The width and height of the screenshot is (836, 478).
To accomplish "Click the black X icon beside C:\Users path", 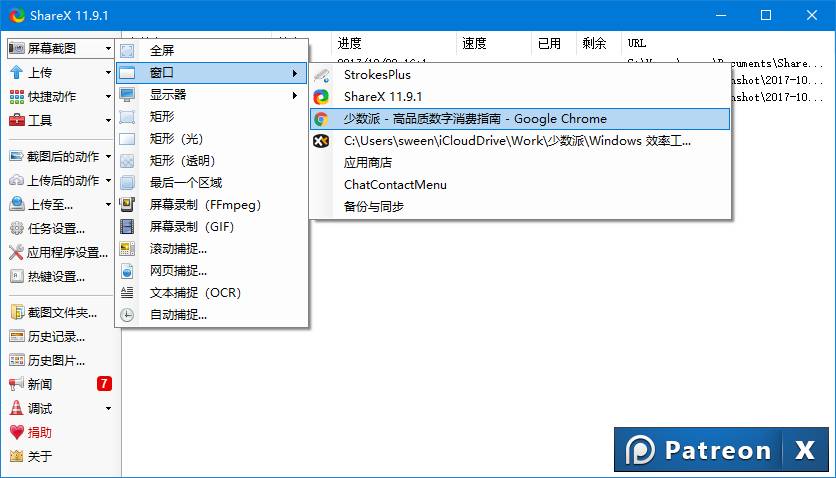I will (321, 141).
